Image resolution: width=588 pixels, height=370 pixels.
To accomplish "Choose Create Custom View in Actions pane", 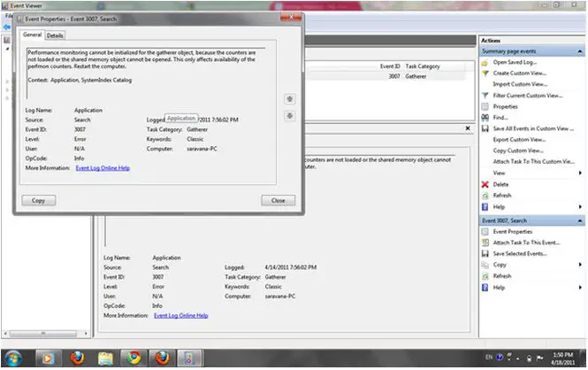I will [x=518, y=73].
